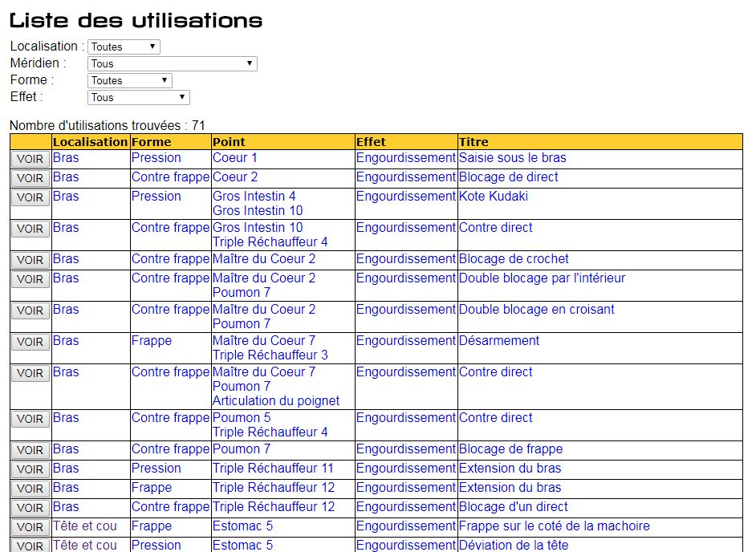Expand the Effet filter dropdown
The image size is (756, 552).
coord(138,98)
